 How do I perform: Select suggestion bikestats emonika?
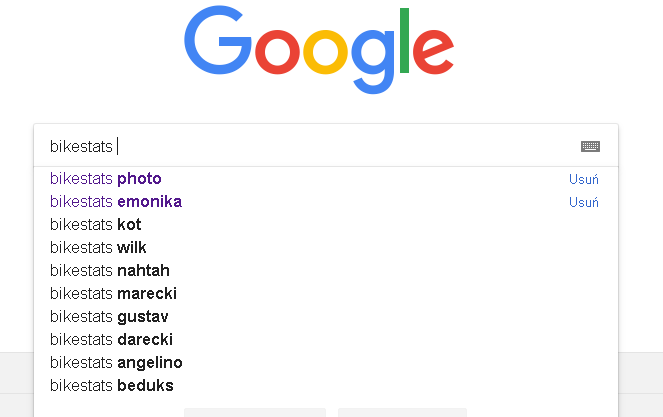pyautogui.click(x=326, y=202)
